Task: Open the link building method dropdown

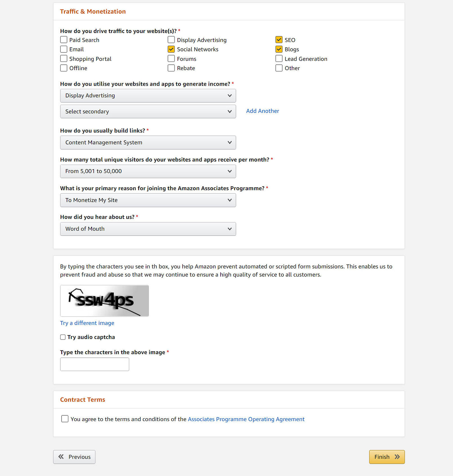Action: (148, 142)
